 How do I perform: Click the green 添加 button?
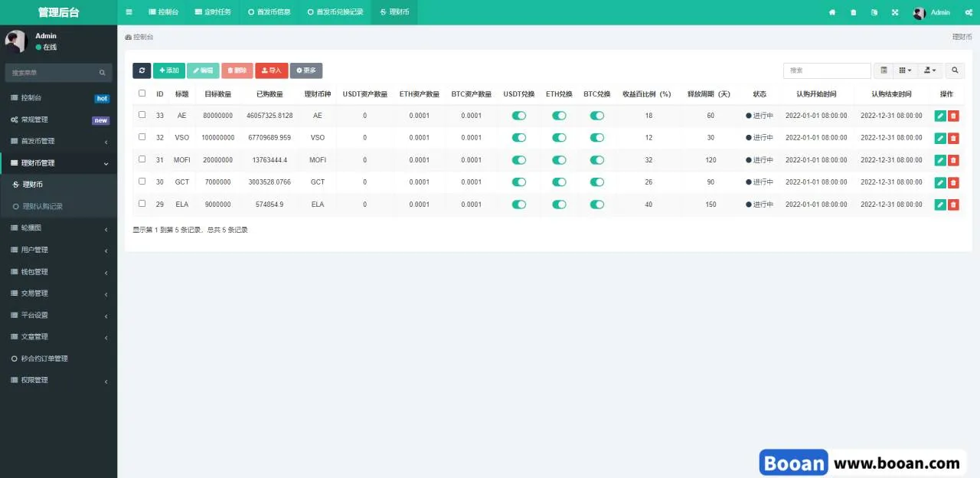click(x=169, y=70)
